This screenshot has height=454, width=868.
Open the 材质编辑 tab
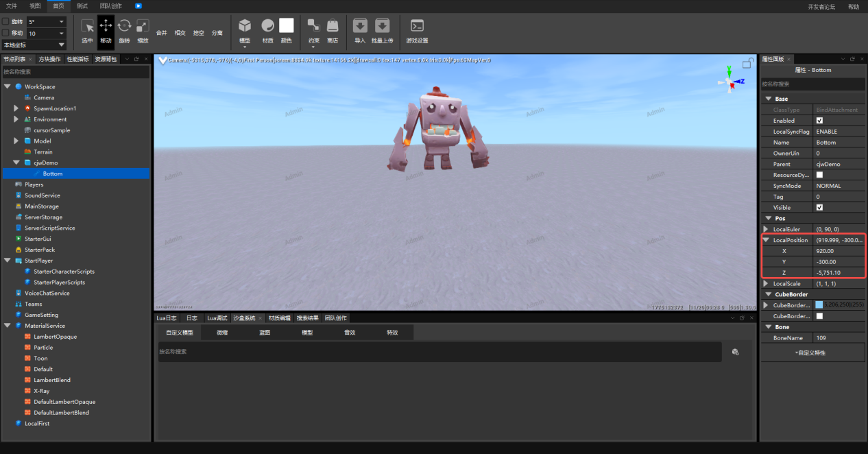click(x=279, y=318)
